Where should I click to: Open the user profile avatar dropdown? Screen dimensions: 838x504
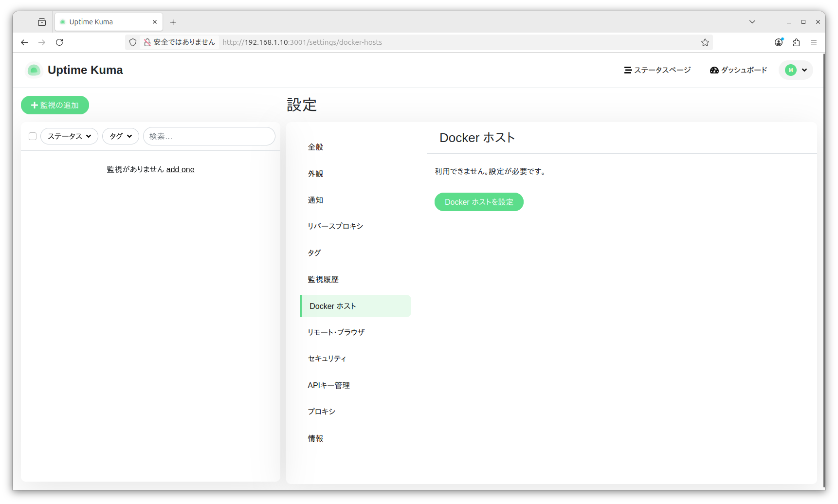(x=796, y=70)
